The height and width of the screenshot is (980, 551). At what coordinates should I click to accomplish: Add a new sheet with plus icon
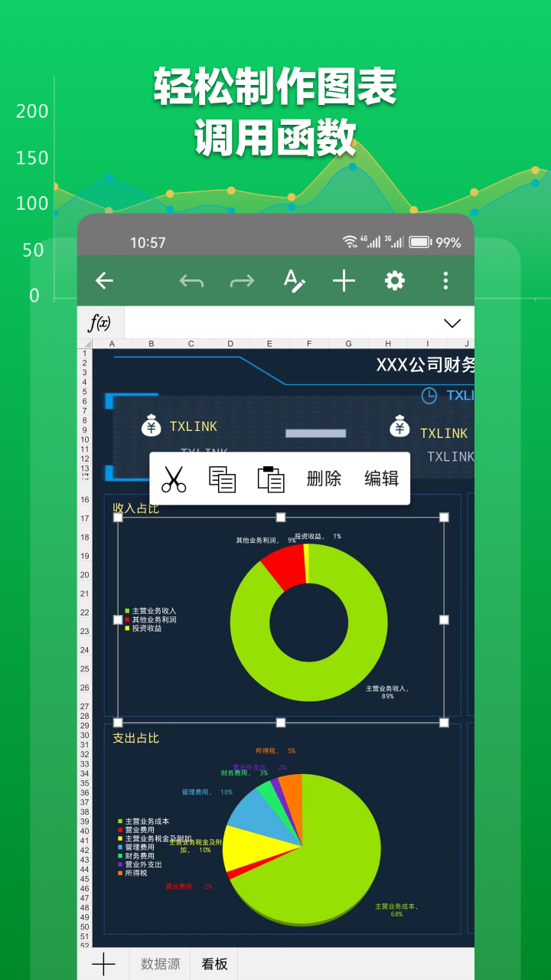(x=103, y=964)
